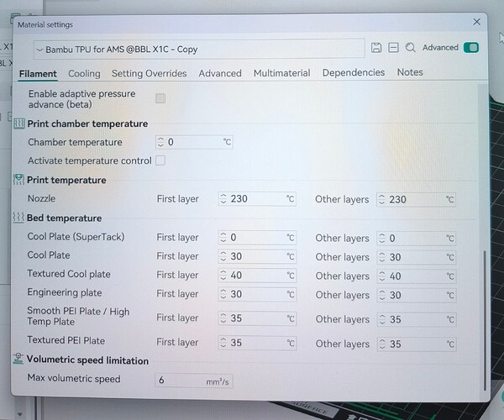Edit the Chamber temperature field
The image size is (504, 420).
pos(194,142)
